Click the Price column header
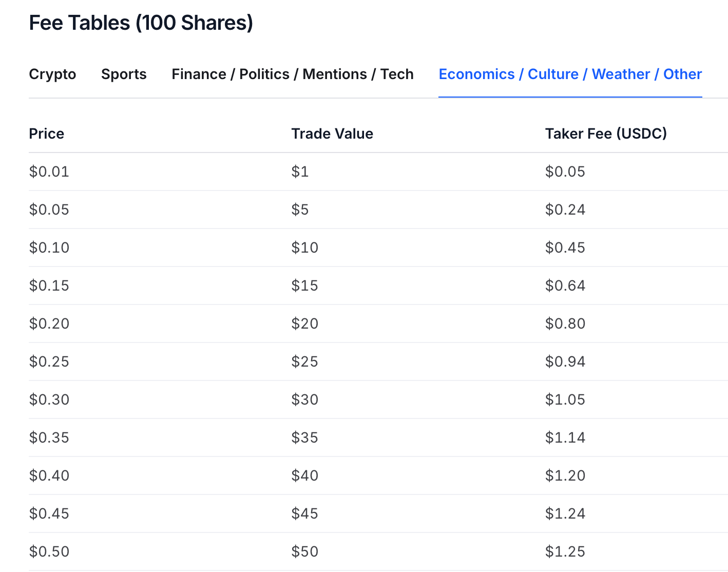Image resolution: width=728 pixels, height=572 pixels. point(46,134)
